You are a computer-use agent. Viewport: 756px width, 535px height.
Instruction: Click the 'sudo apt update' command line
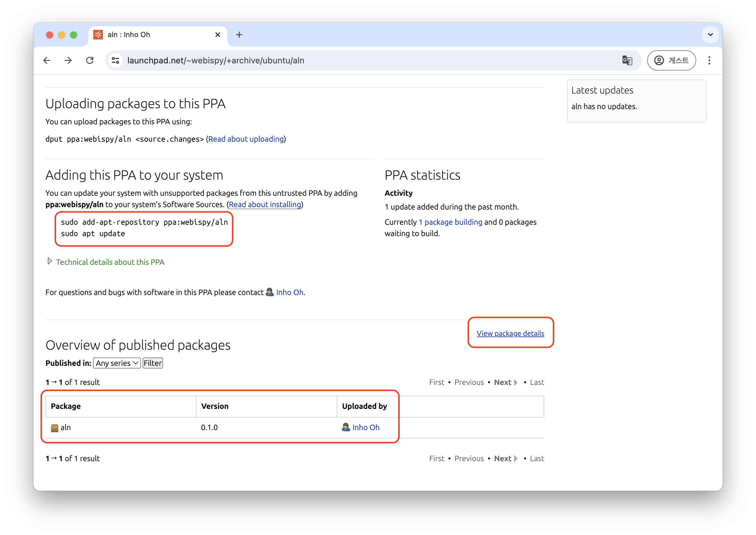(93, 233)
